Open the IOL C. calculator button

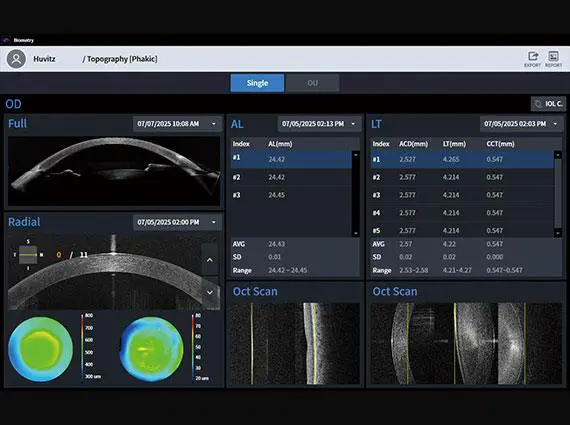point(548,104)
